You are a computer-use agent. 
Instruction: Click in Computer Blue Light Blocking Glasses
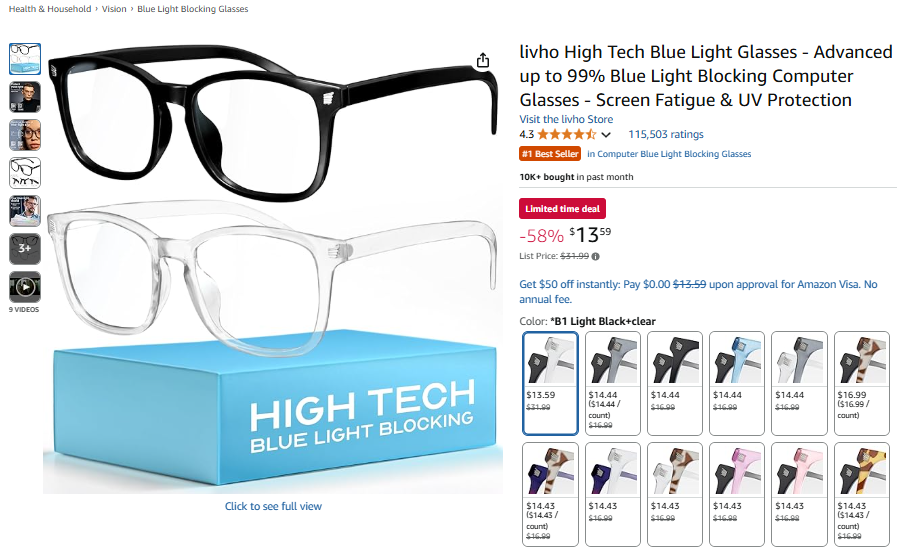(669, 154)
